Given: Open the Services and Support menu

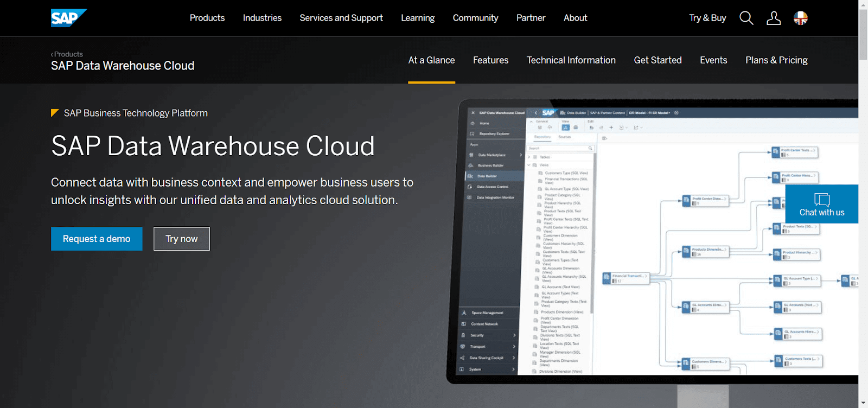Looking at the screenshot, I should 341,18.
